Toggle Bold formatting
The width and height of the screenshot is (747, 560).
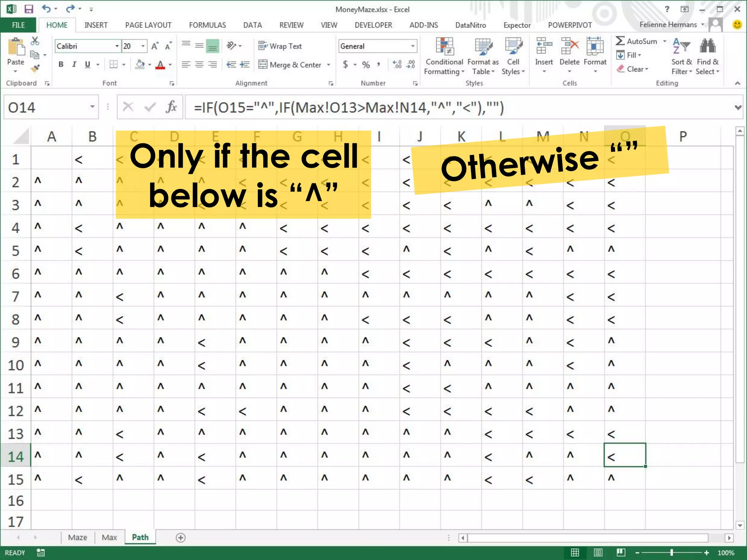pos(61,65)
